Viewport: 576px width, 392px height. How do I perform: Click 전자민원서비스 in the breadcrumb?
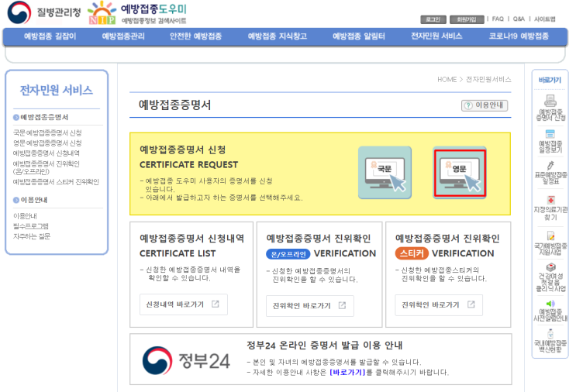(488, 80)
